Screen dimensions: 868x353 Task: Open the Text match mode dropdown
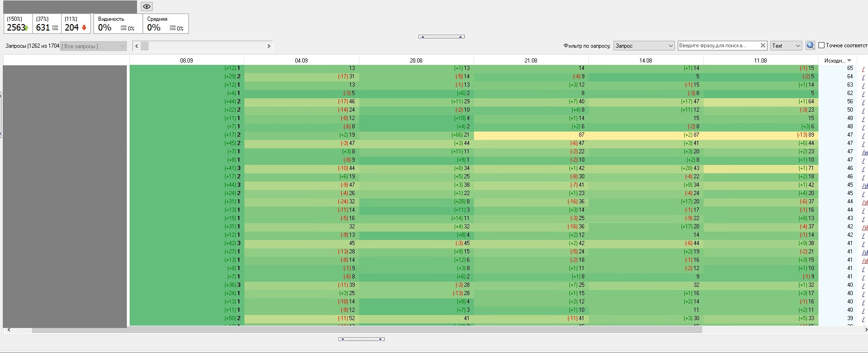pyautogui.click(x=786, y=46)
